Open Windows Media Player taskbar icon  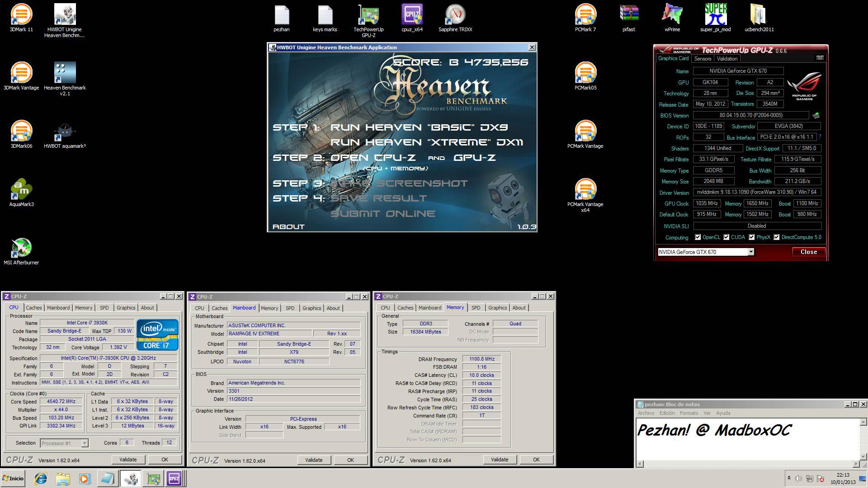tap(85, 479)
